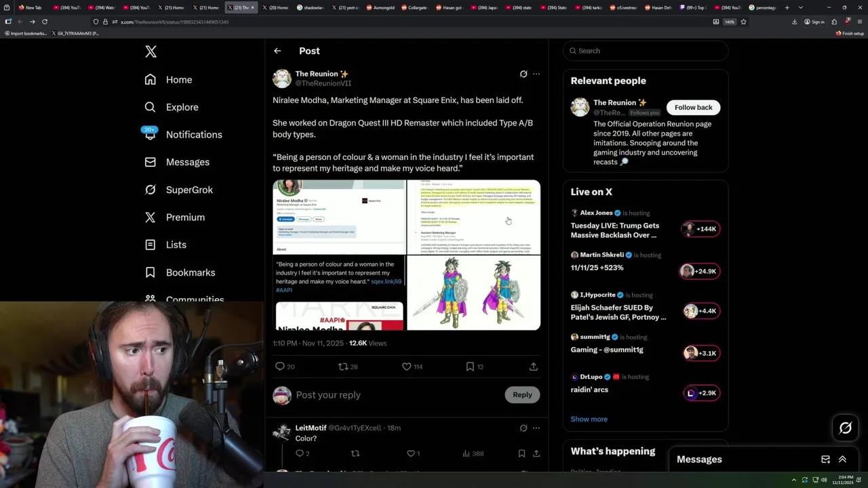Open summit1g Gaming live listing
868x488 pixels.
point(645,346)
